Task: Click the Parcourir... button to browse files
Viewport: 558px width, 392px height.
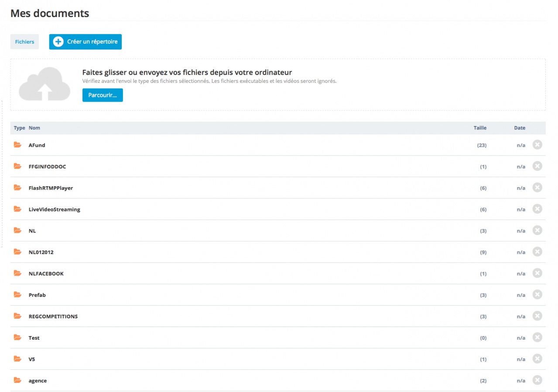Action: (103, 95)
